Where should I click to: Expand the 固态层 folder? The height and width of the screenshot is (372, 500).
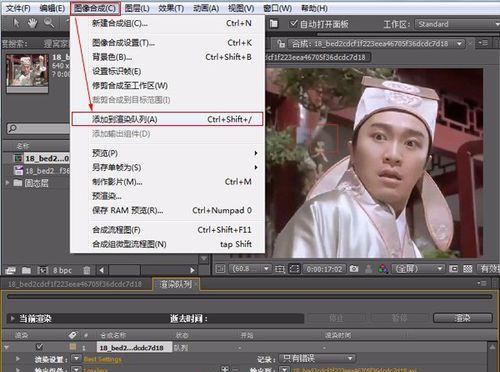(7, 183)
